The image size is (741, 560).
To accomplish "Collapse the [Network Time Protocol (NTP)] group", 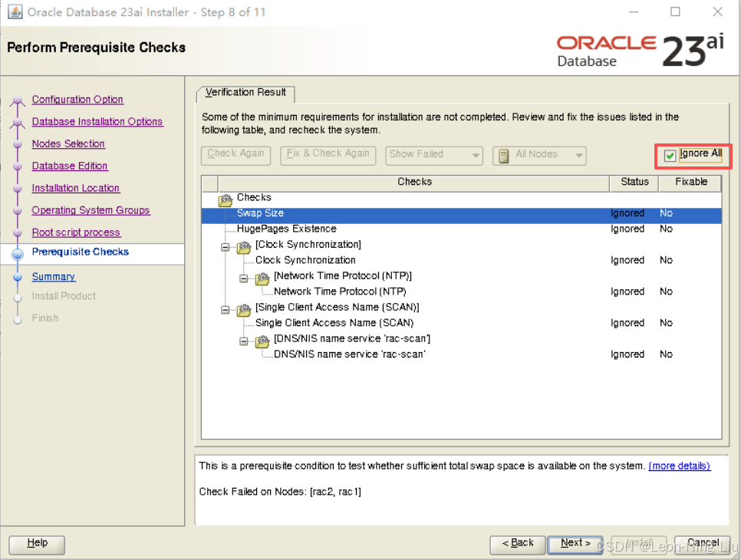I will [x=244, y=278].
